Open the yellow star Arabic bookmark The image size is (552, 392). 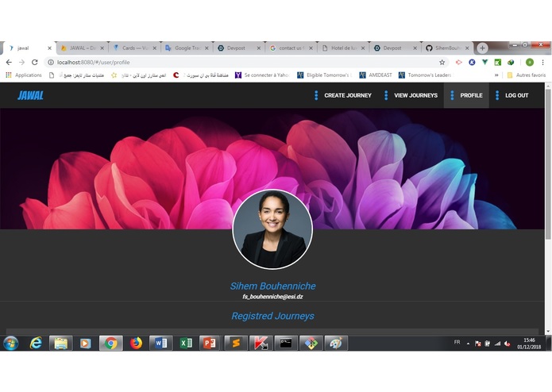138,75
